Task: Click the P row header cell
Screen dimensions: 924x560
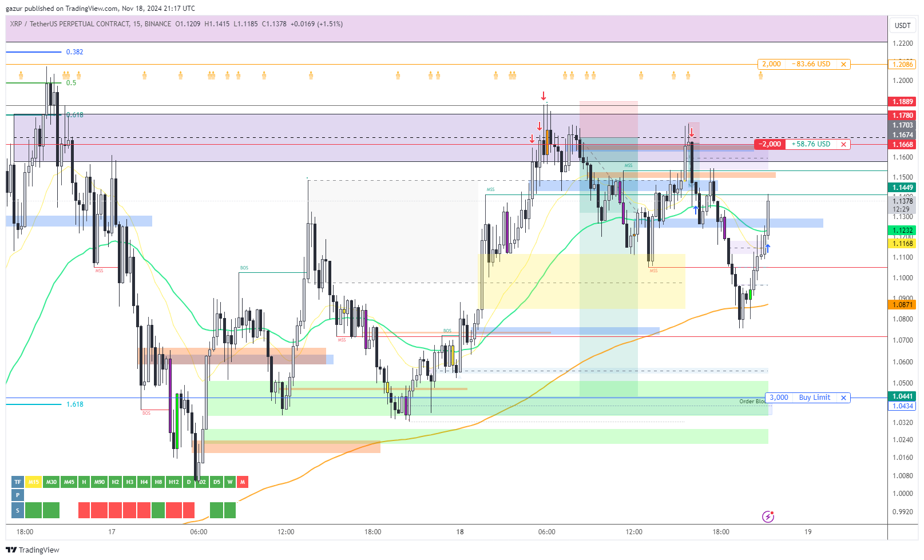Action: [x=18, y=495]
